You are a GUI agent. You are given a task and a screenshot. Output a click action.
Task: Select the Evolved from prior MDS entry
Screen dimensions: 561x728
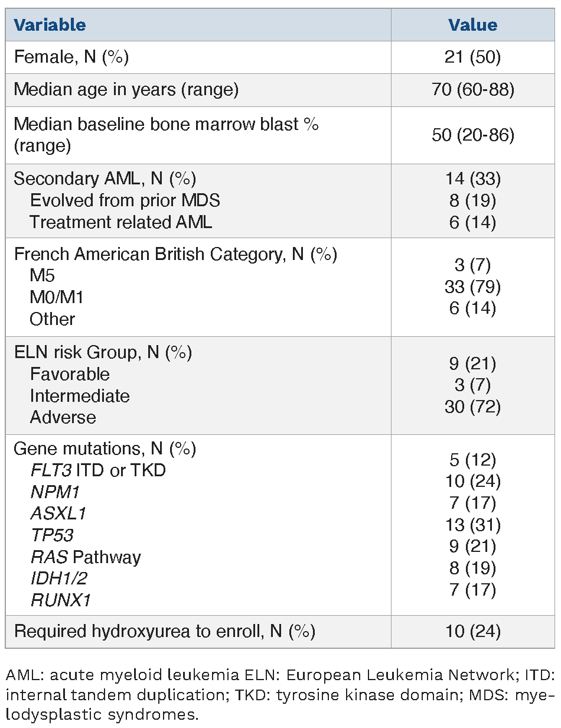[125, 200]
